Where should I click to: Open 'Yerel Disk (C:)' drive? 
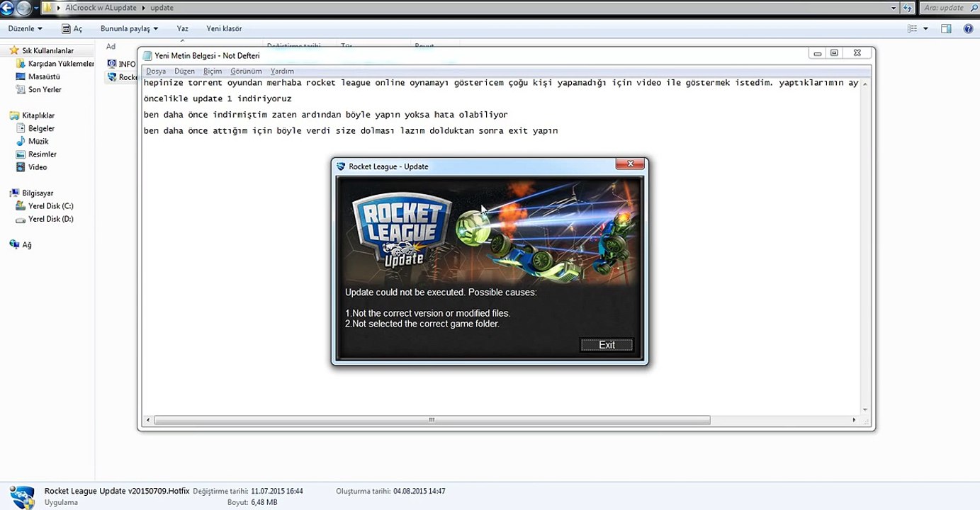coord(51,206)
